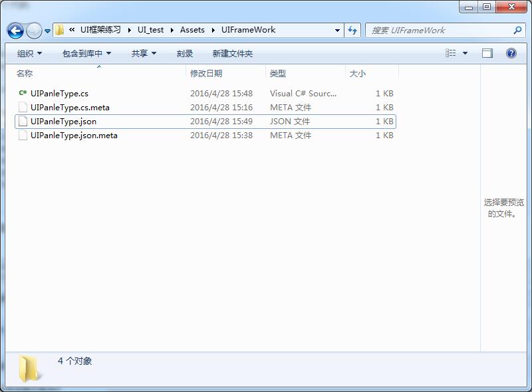Open the more view options dropdown arrow
This screenshot has height=392, width=532.
pyautogui.click(x=465, y=53)
